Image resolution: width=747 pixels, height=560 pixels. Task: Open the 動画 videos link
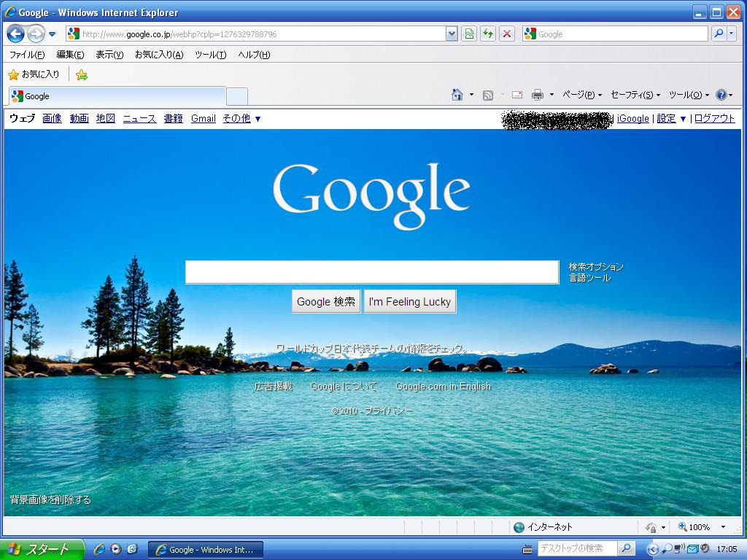pos(79,119)
